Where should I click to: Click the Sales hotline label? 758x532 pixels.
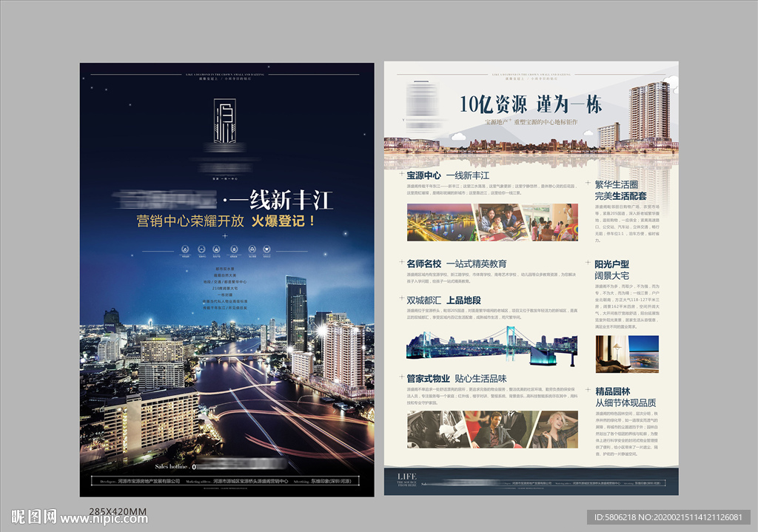pyautogui.click(x=172, y=466)
